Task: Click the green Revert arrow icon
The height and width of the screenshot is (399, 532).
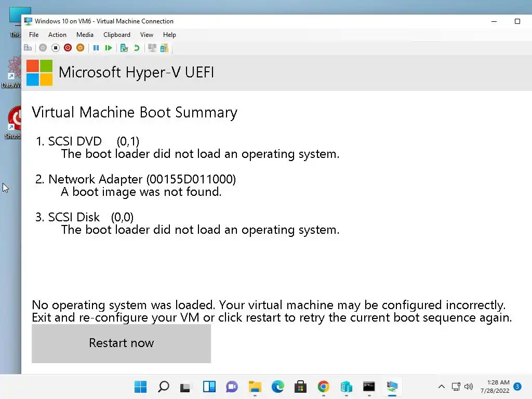Action: click(137, 48)
